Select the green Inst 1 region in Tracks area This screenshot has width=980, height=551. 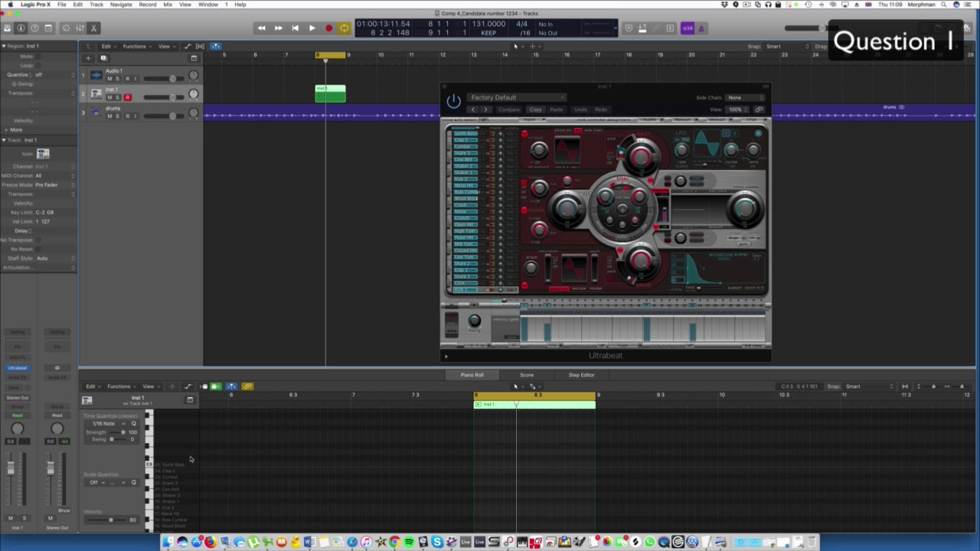(330, 94)
